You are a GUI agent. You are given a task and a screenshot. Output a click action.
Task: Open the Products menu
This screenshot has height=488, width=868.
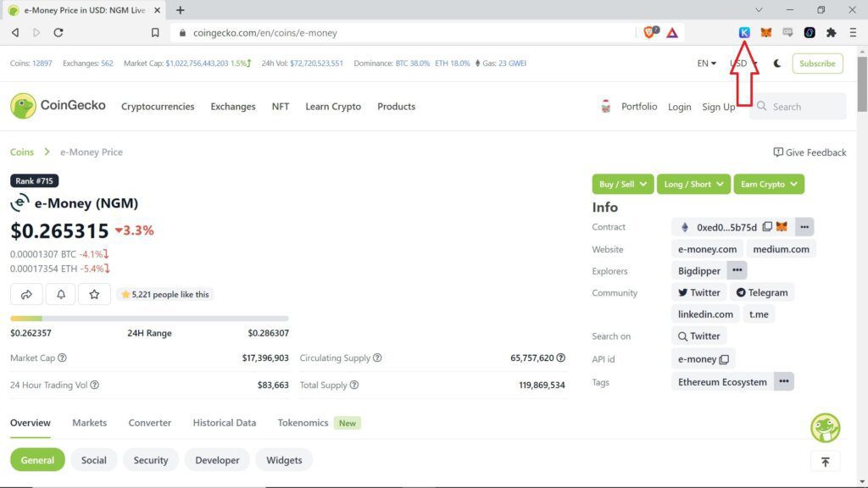coord(397,106)
